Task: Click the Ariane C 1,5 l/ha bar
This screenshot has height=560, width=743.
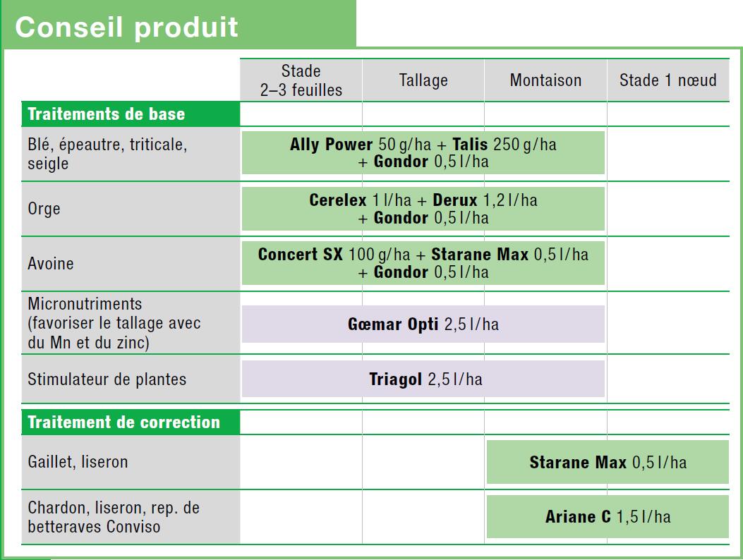Action: pyautogui.click(x=608, y=517)
